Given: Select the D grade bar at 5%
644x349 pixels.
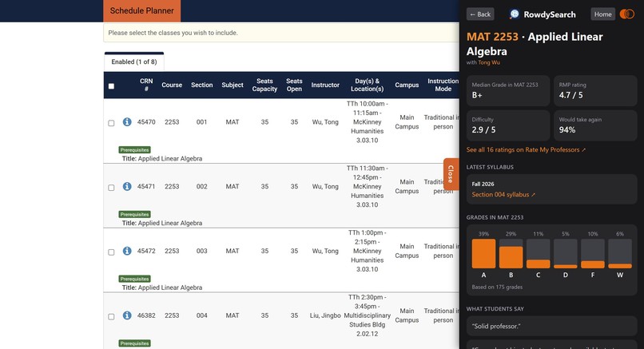Looking at the screenshot, I should click(x=566, y=254).
